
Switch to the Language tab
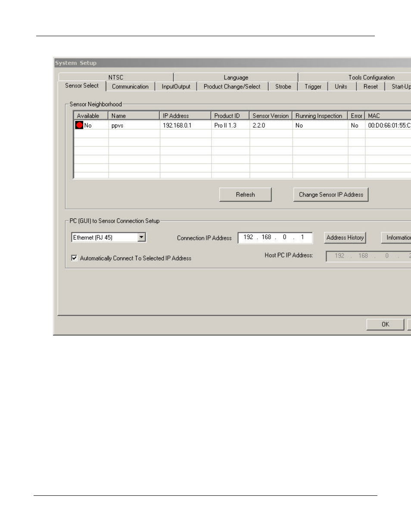(x=236, y=78)
